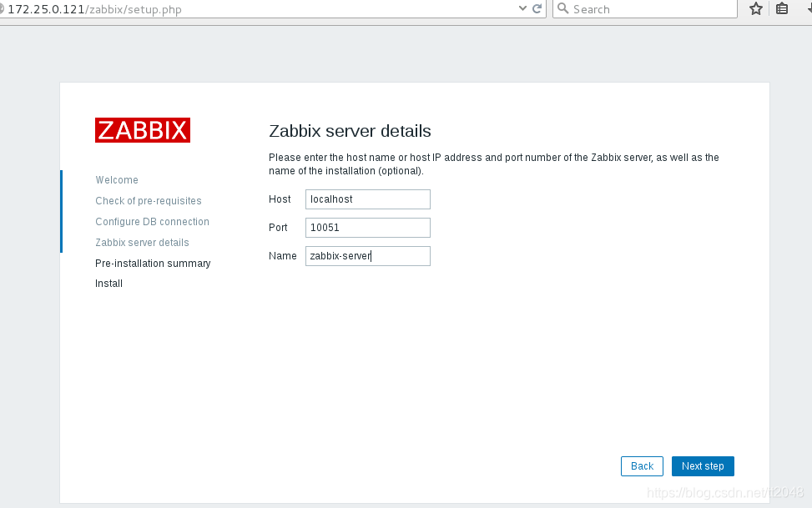
Task: Focus the browser Search box
Action: pyautogui.click(x=645, y=9)
